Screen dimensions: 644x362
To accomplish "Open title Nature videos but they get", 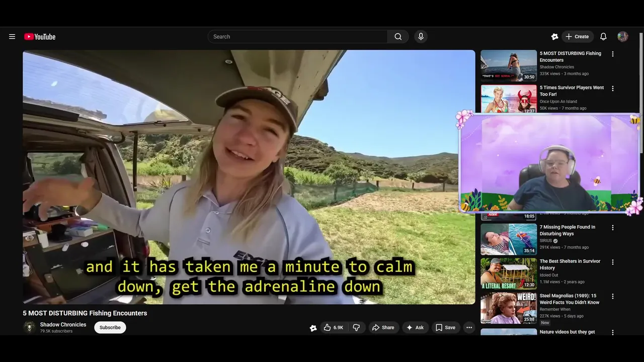I will [x=568, y=332].
